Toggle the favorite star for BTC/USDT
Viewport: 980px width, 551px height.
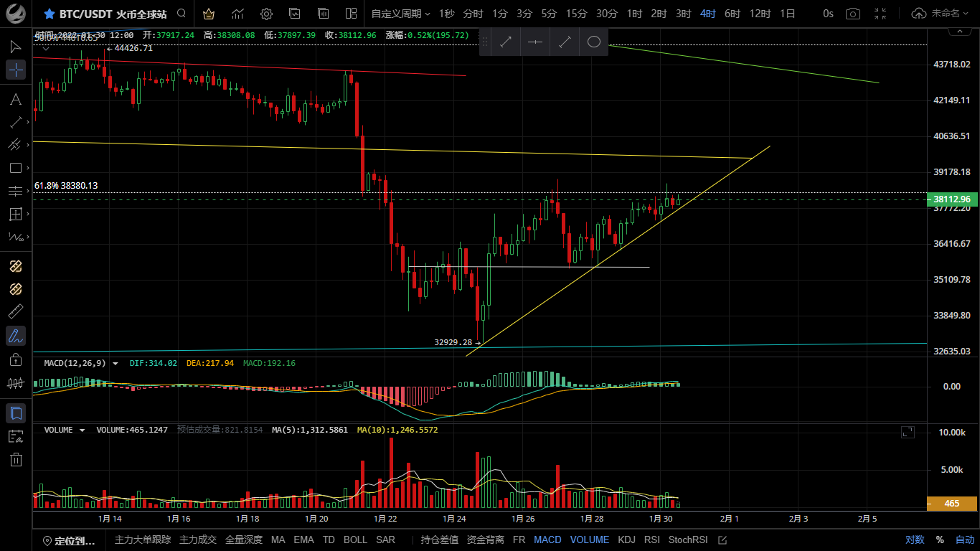click(50, 14)
